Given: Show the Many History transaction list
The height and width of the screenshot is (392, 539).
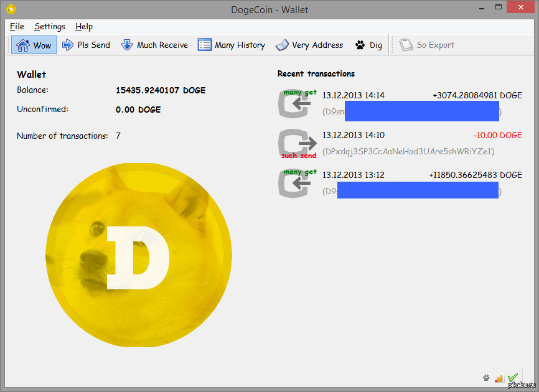Looking at the screenshot, I should tap(232, 45).
